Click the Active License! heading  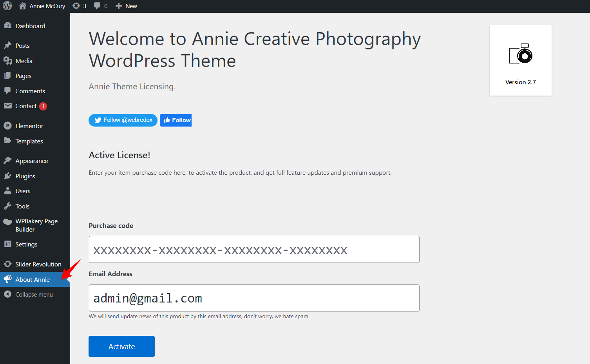point(119,155)
